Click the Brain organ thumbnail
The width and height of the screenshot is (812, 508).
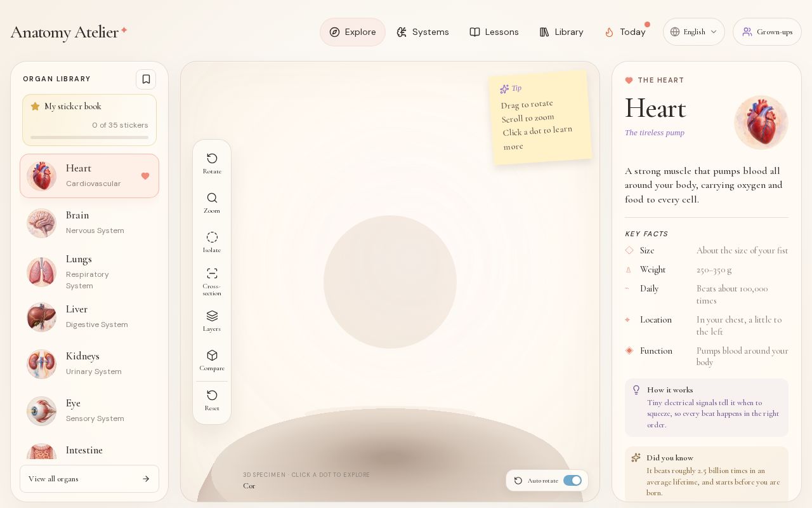pos(42,223)
